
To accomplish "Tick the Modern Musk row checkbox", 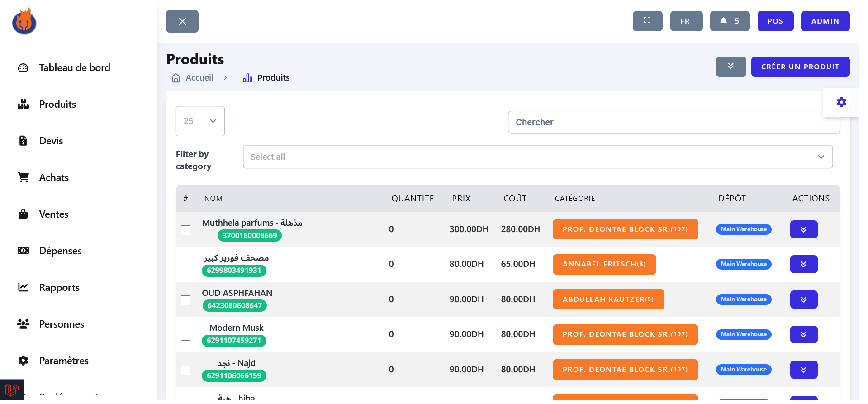I will pyautogui.click(x=185, y=336).
